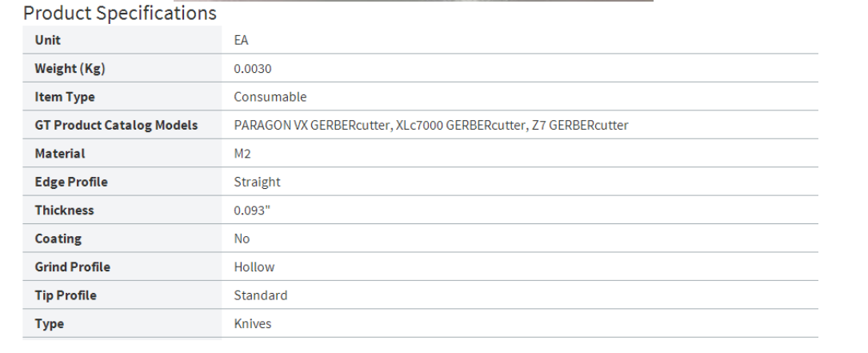
Task: Click the Standard tip profile value
Action: coord(261,295)
